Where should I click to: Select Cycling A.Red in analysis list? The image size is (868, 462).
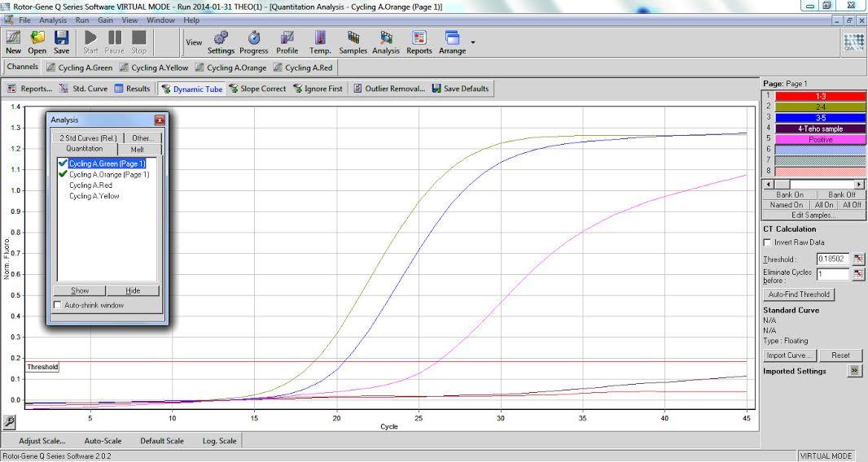pos(90,185)
